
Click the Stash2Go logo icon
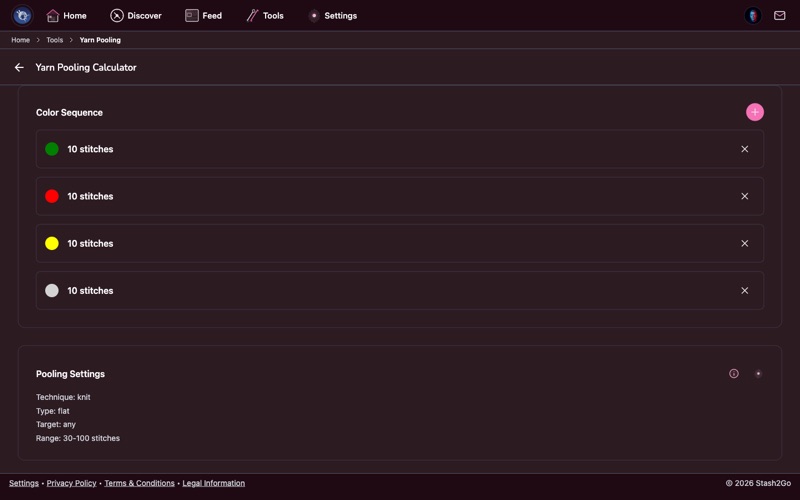[x=22, y=15]
